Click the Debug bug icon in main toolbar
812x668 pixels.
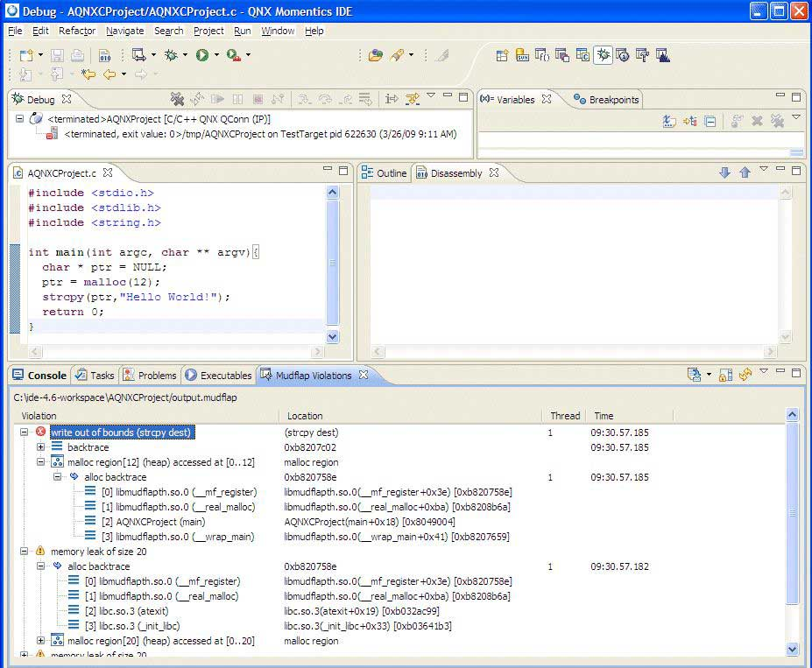[x=171, y=55]
